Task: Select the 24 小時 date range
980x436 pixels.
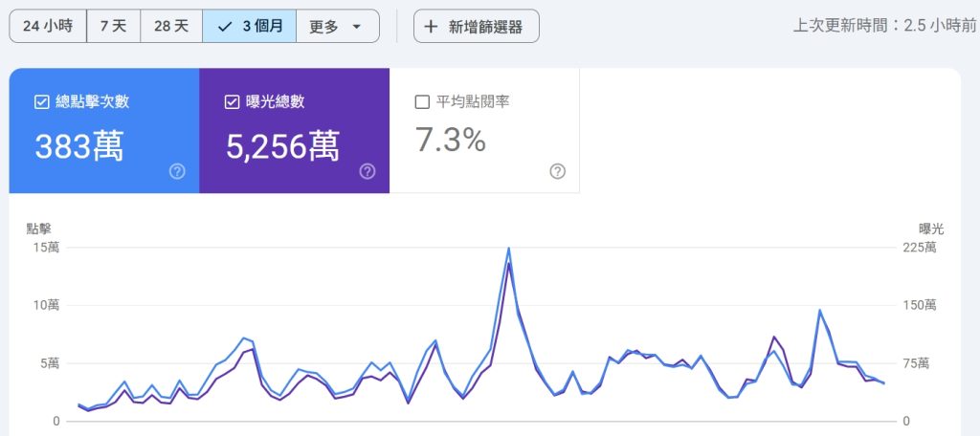Action: 48,26
